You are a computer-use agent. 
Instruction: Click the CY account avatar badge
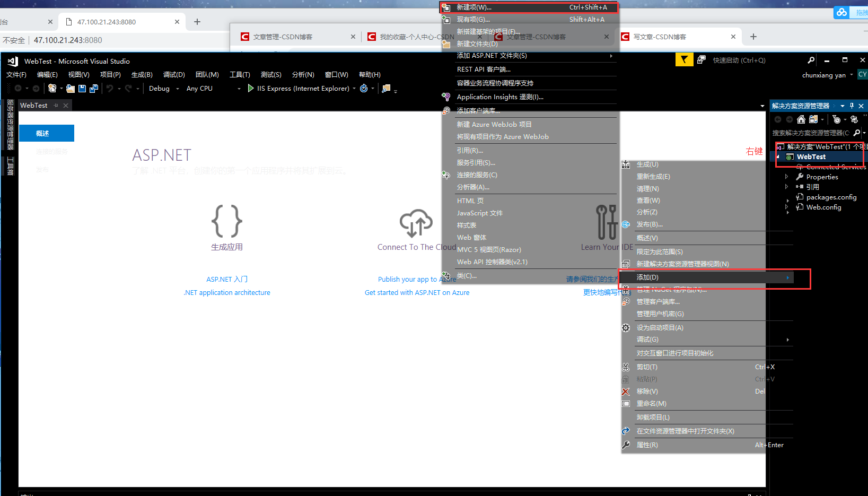863,74
